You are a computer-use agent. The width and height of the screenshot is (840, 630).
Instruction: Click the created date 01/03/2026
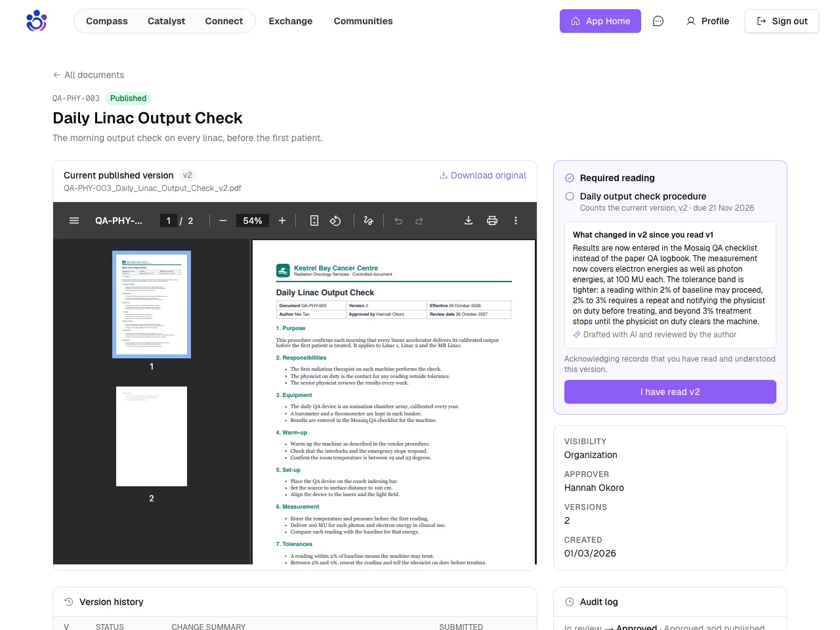(590, 553)
